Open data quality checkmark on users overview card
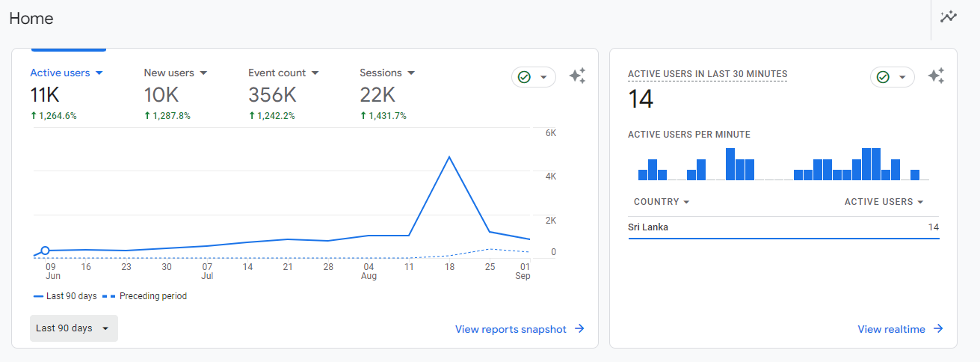The image size is (980, 362). pyautogui.click(x=534, y=77)
